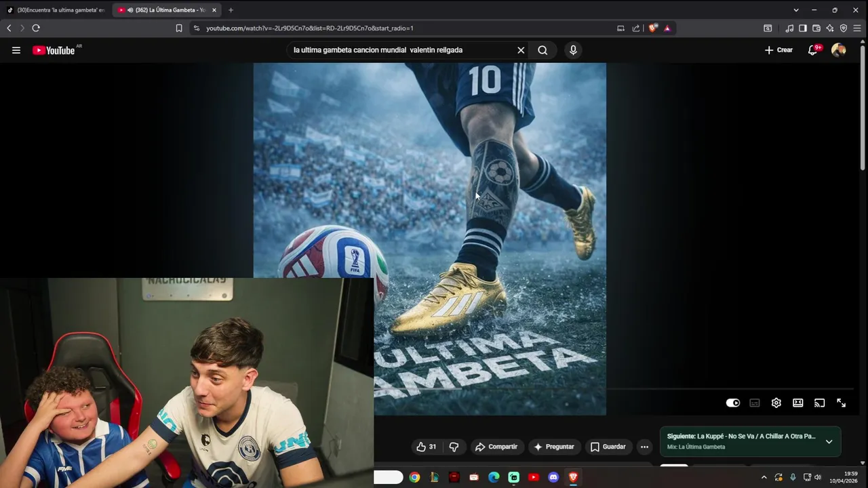Open the Brave playlist music icon

tap(789, 28)
